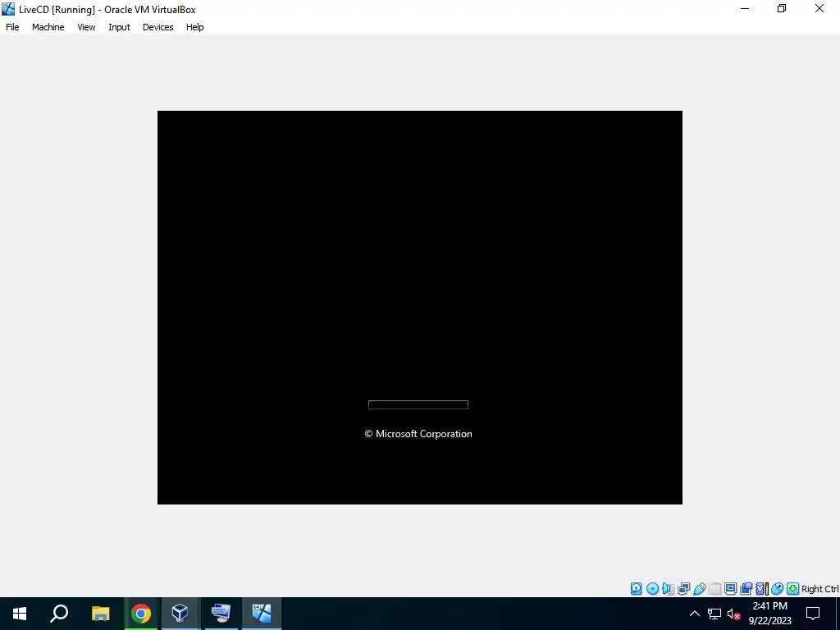Click the USB devices status icon
This screenshot has width=840, height=630.
699,589
